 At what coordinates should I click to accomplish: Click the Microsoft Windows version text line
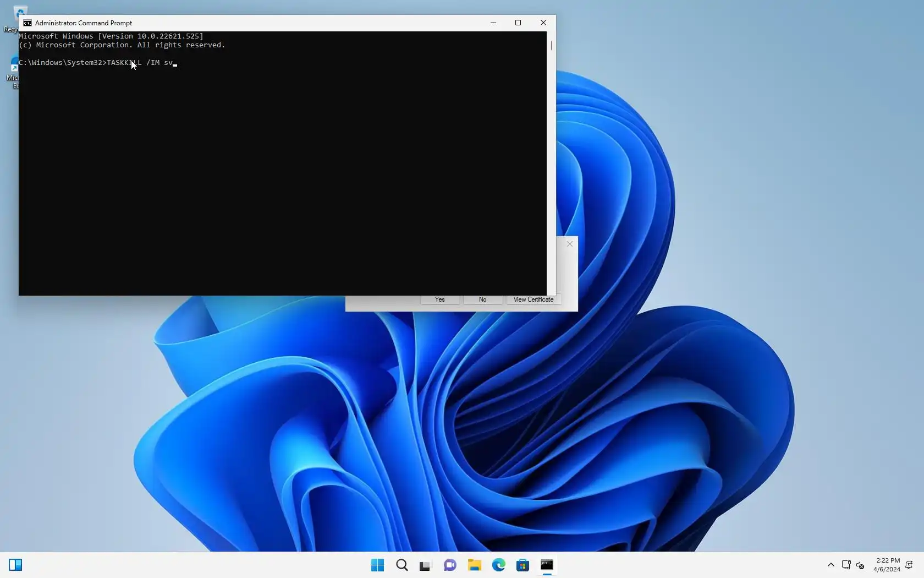coord(111,36)
